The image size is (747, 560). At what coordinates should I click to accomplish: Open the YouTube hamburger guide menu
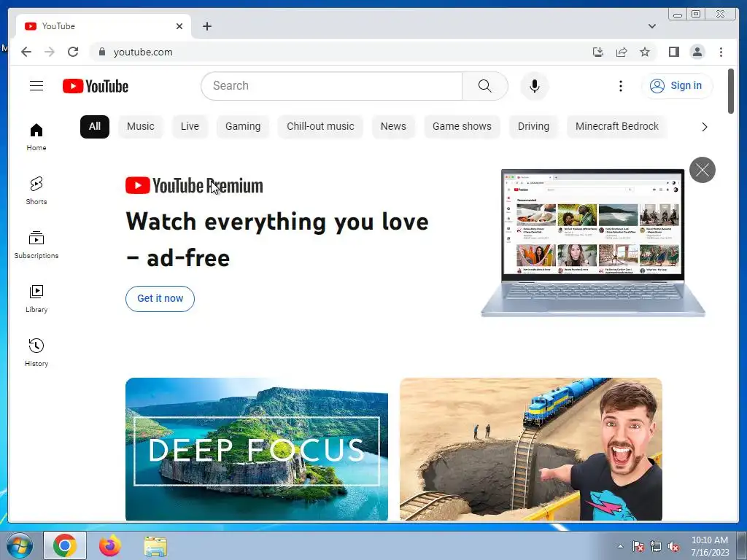(x=36, y=86)
